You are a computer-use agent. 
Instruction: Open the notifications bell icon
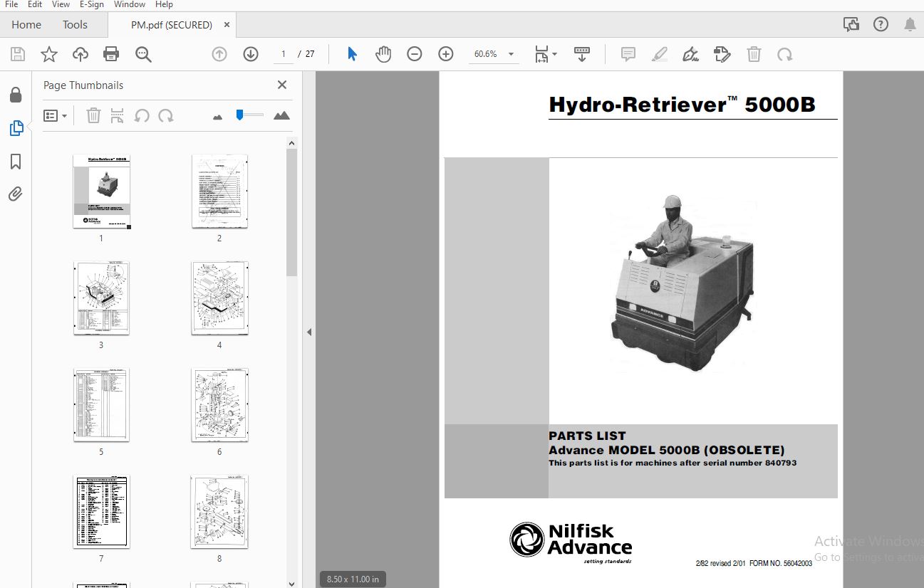click(x=910, y=25)
